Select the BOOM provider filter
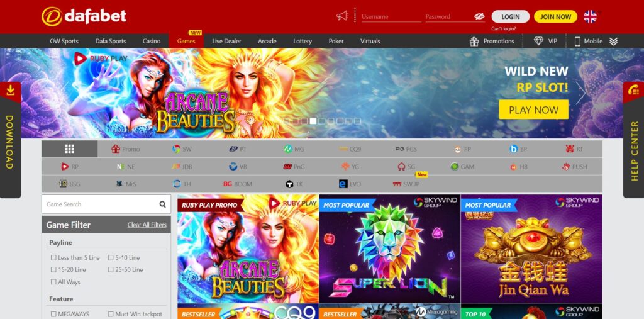 tap(238, 184)
